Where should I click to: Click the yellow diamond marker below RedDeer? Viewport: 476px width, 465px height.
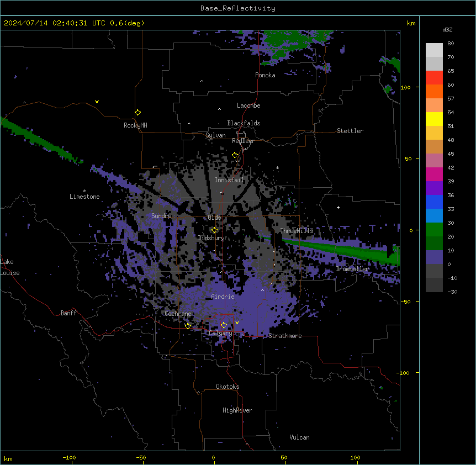pyautogui.click(x=235, y=155)
